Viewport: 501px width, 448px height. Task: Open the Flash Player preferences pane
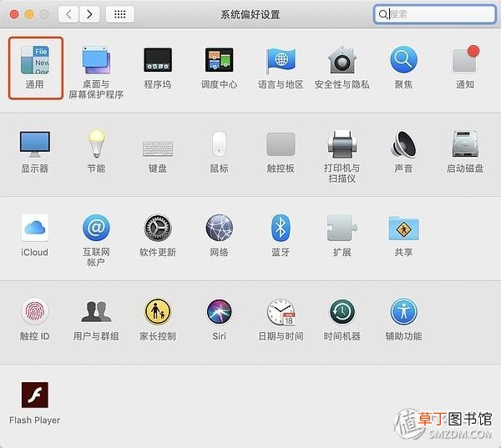(35, 403)
